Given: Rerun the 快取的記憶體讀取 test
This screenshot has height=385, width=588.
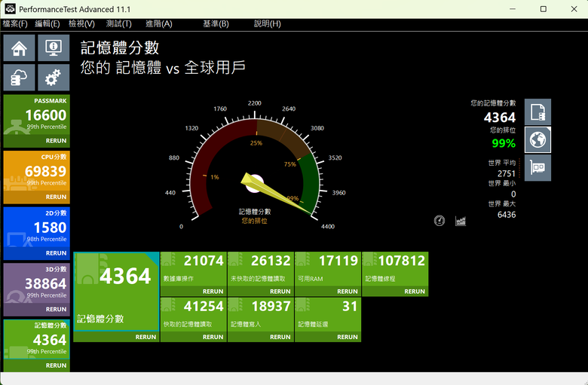Looking at the screenshot, I should point(213,337).
